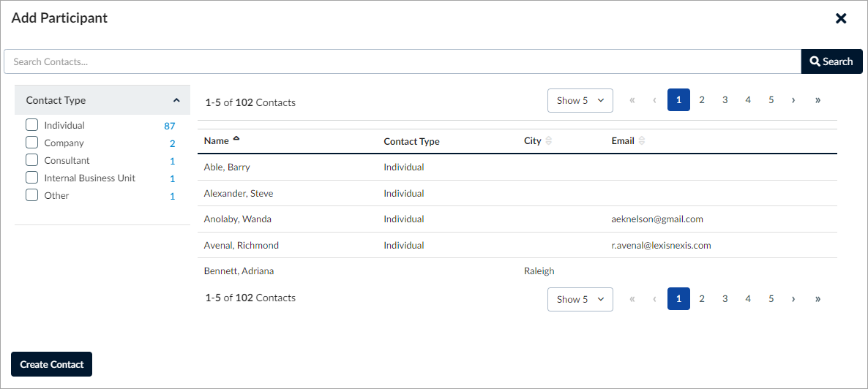Sort contacts by City column icon

(549, 140)
